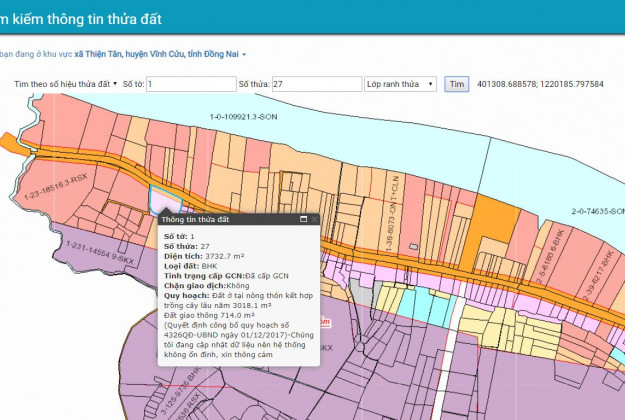Click 'Loại đất: BHK' line in popup
625x420 pixels.
[x=191, y=266]
